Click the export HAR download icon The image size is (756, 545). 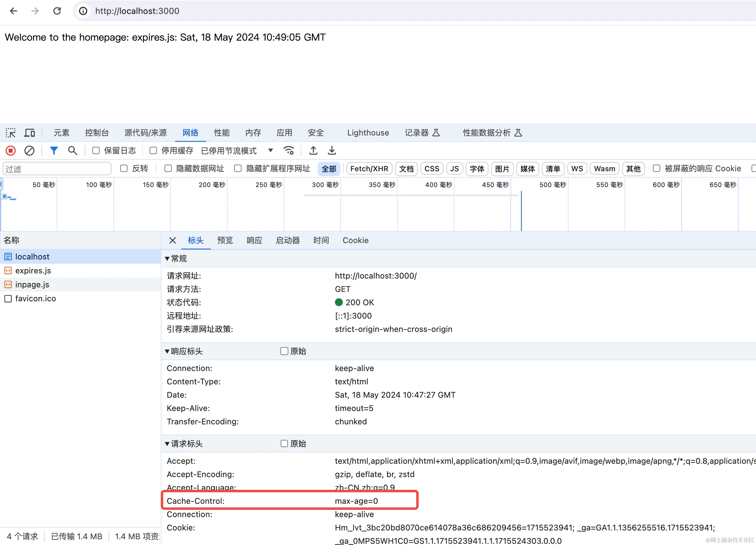pyautogui.click(x=332, y=151)
